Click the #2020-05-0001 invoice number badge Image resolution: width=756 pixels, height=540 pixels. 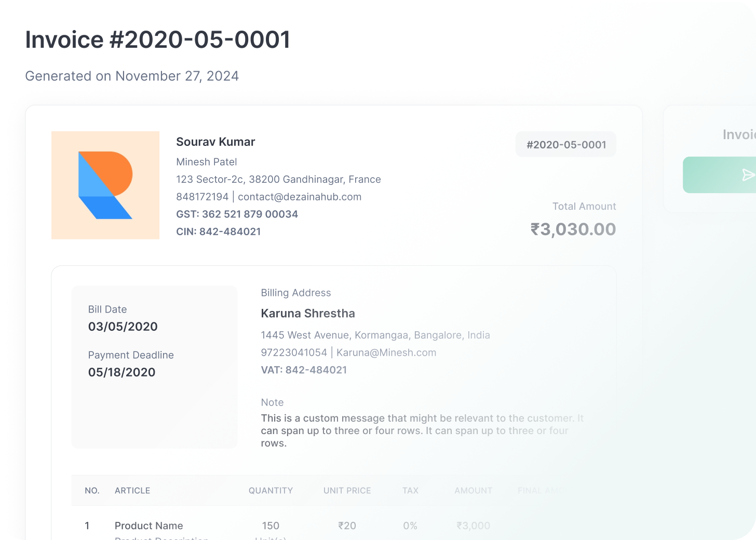pyautogui.click(x=566, y=145)
